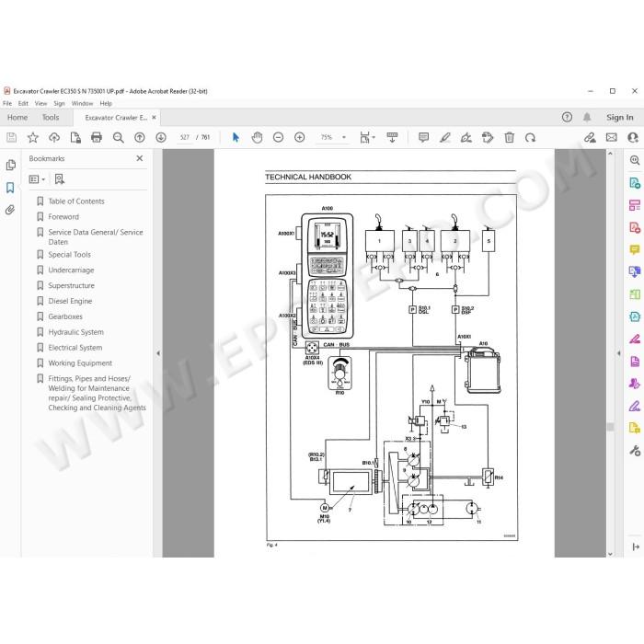Open the Undercarriage bookmark
Viewport: 644px width, 644px height.
71,270
